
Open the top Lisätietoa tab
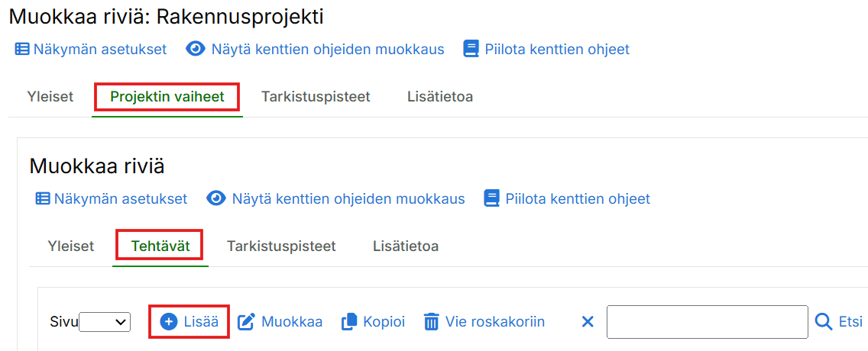tap(440, 97)
